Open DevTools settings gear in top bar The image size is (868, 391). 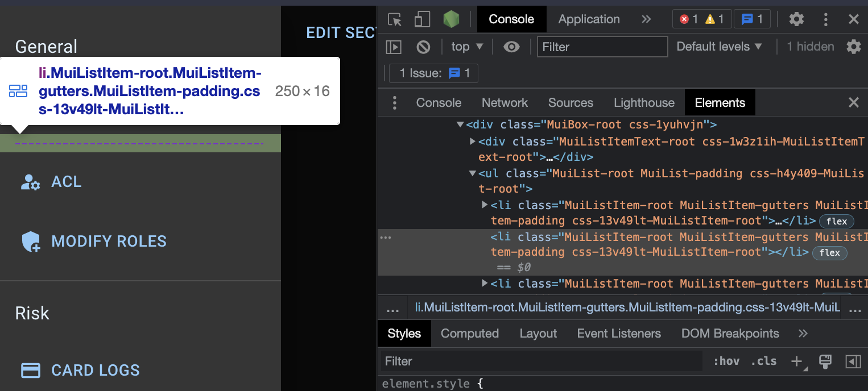(796, 19)
